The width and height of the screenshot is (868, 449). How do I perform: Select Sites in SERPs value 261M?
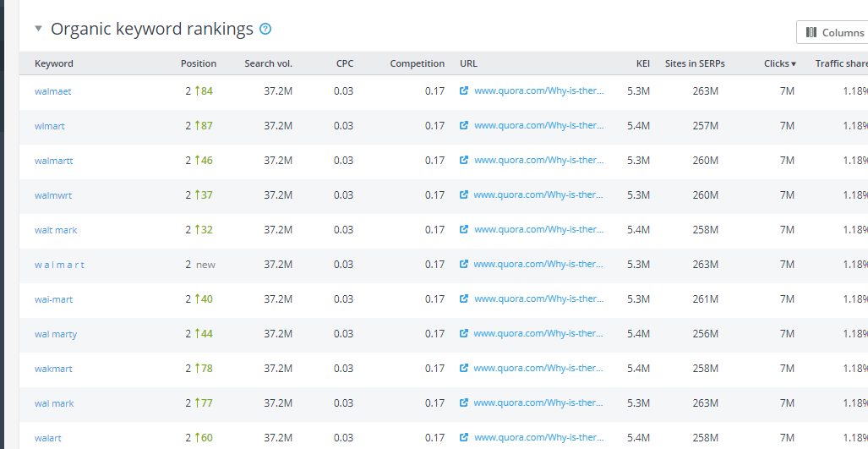coord(705,299)
